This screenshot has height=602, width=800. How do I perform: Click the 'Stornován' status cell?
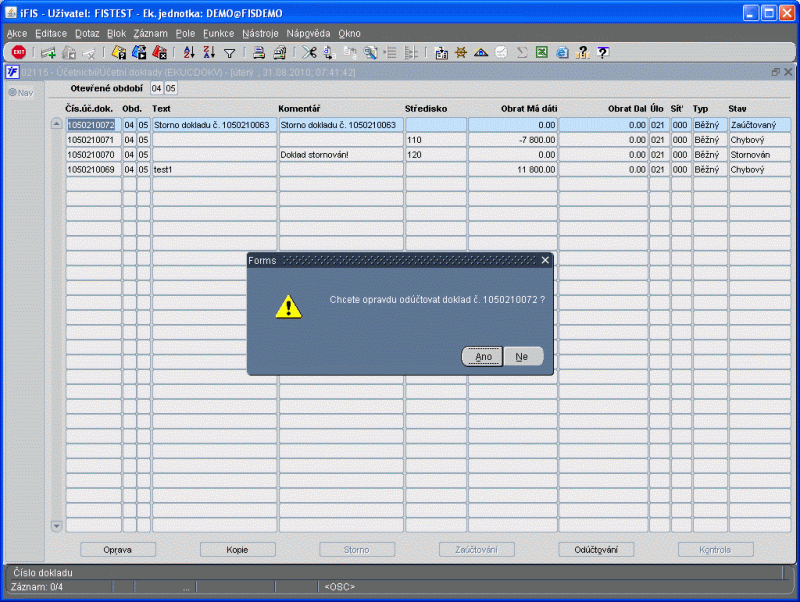tap(760, 155)
